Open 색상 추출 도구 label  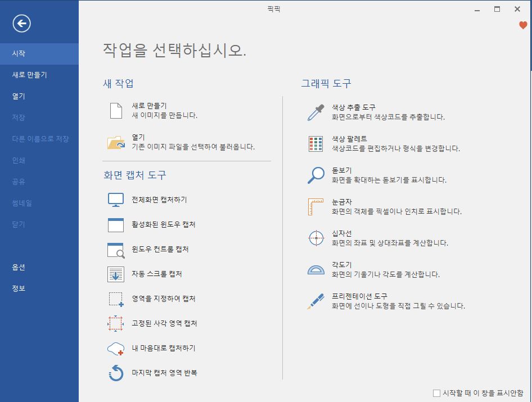(x=354, y=107)
